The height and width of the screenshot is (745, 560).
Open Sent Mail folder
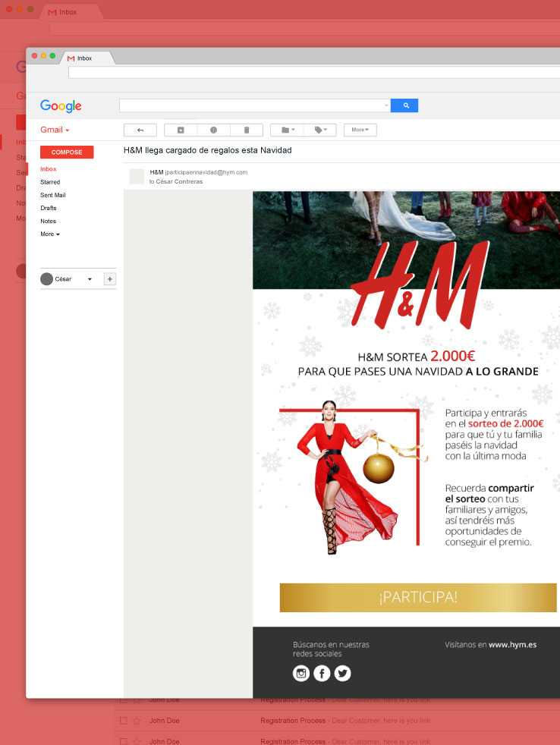(x=53, y=195)
